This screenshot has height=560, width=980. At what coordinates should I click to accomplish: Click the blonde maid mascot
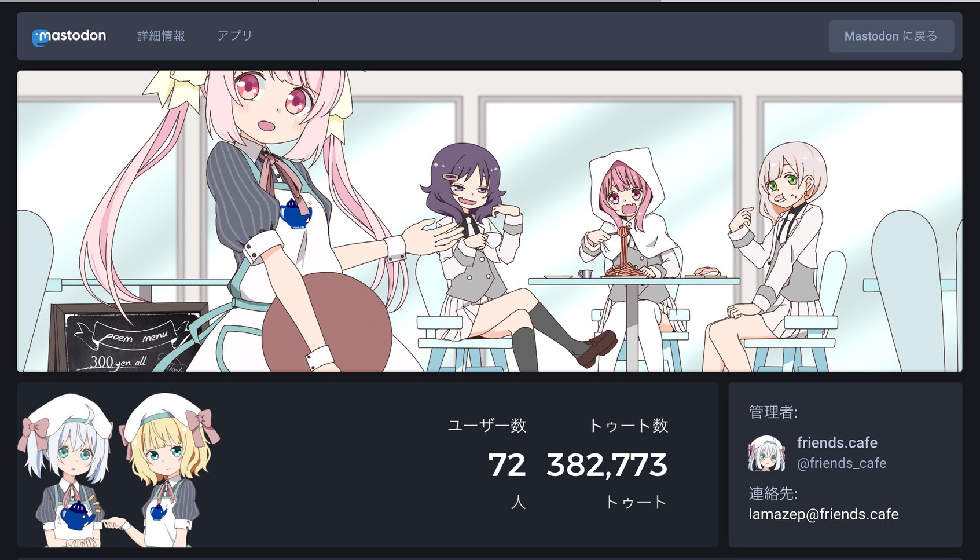[x=168, y=470]
